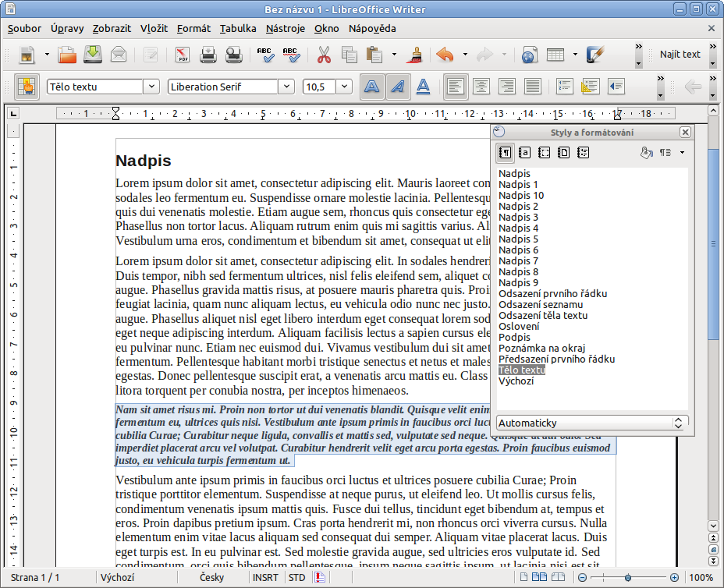Show character styles in Styly a formátování
724x588 pixels.
point(524,152)
